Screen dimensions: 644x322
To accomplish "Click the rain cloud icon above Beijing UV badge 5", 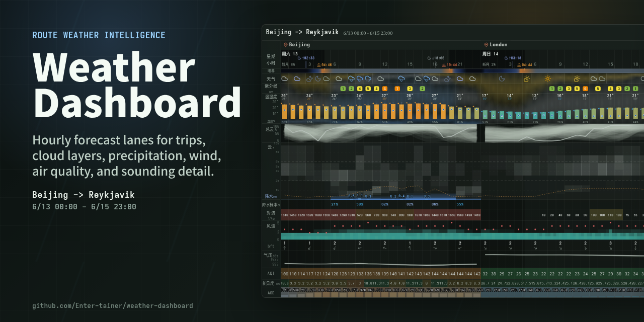I will pyautogui.click(x=368, y=78).
